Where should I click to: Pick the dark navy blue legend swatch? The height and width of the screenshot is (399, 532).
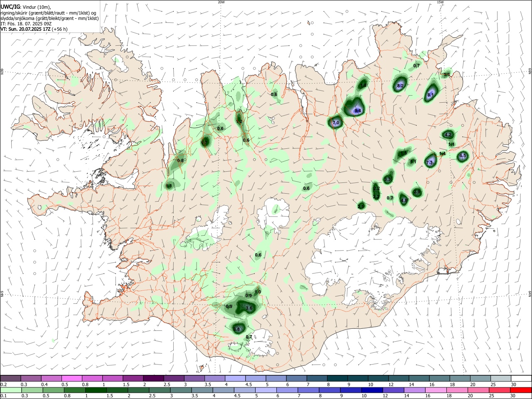tap(371, 390)
